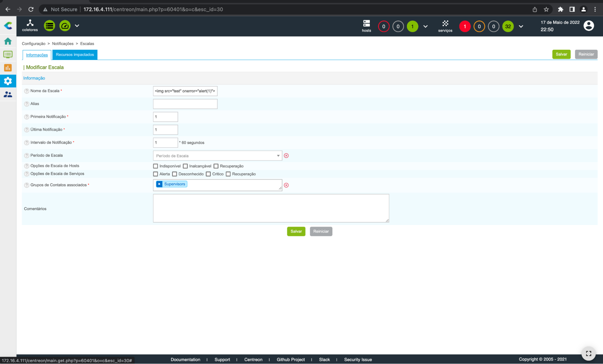The image size is (603, 364).
Task: Click the serviços icon in header
Action: [445, 24]
